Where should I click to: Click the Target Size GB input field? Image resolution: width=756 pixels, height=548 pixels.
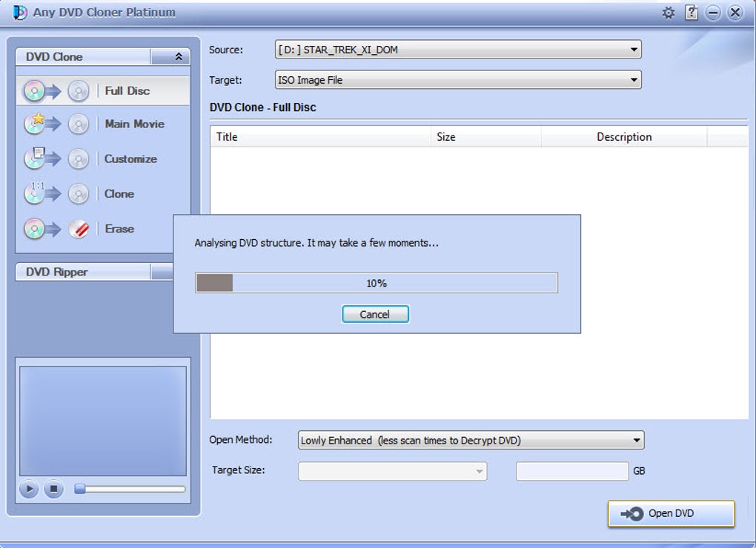click(572, 471)
